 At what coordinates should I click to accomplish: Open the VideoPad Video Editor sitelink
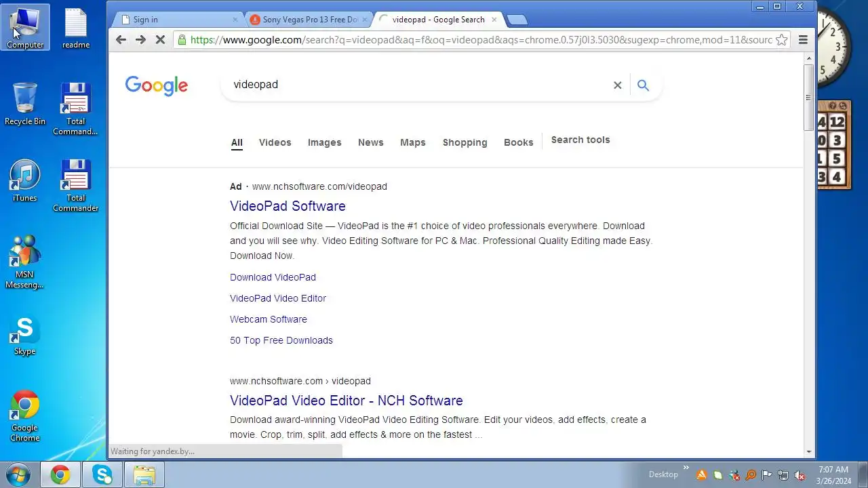coord(278,298)
